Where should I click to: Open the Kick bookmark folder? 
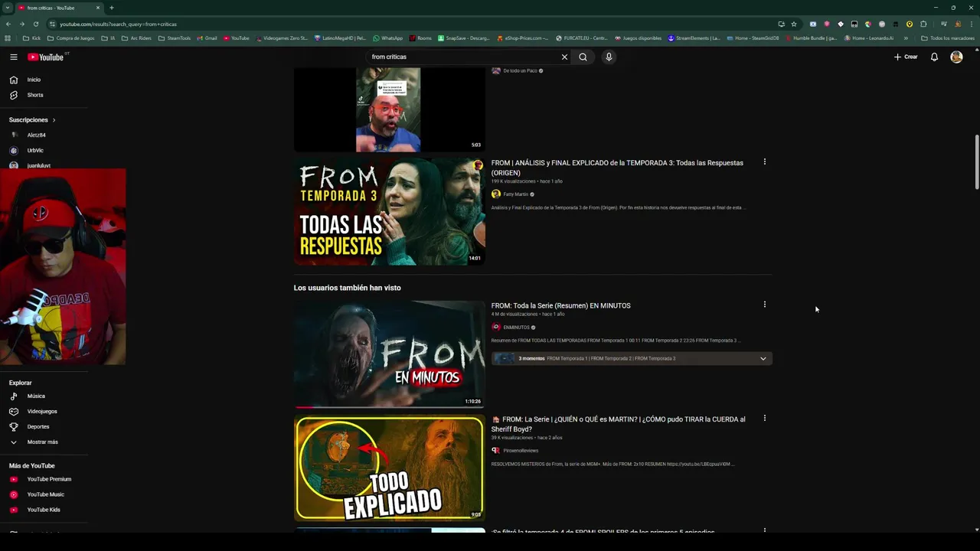31,38
